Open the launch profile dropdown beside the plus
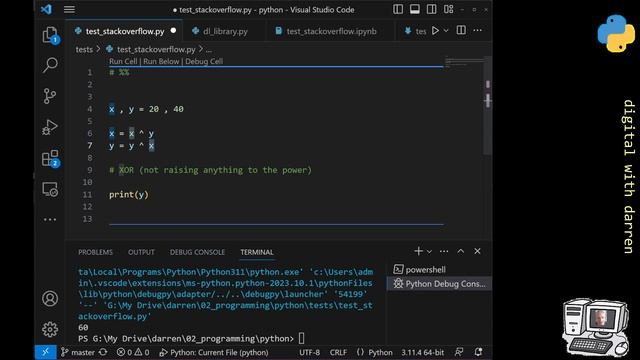The height and width of the screenshot is (360, 640). [429, 252]
